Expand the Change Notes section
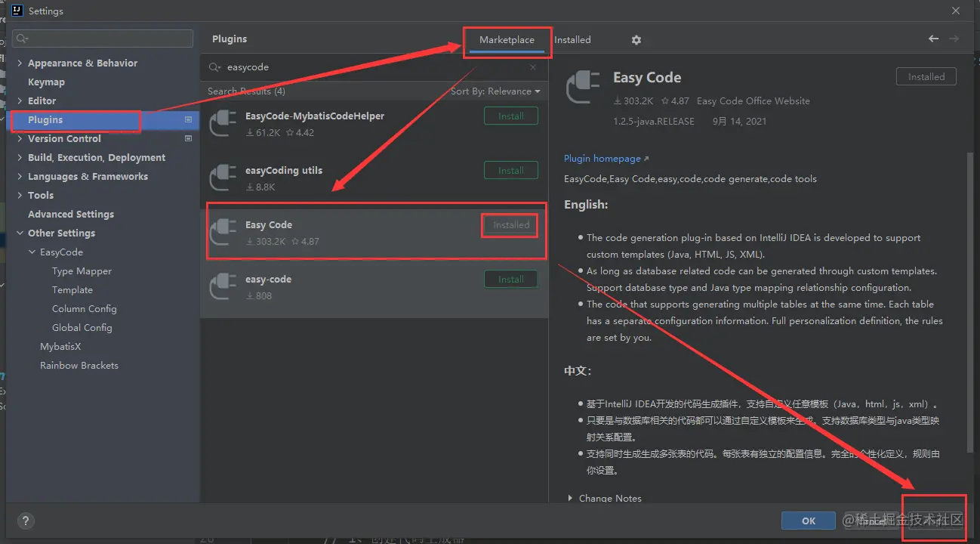 pos(571,498)
